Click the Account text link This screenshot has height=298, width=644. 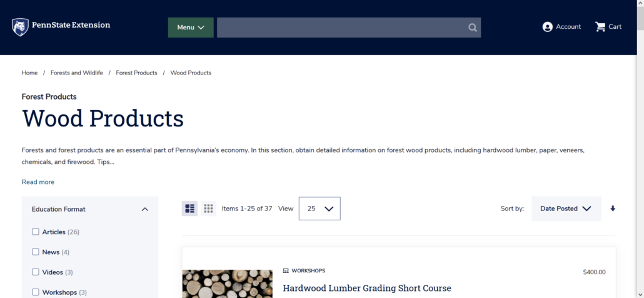[x=568, y=27]
